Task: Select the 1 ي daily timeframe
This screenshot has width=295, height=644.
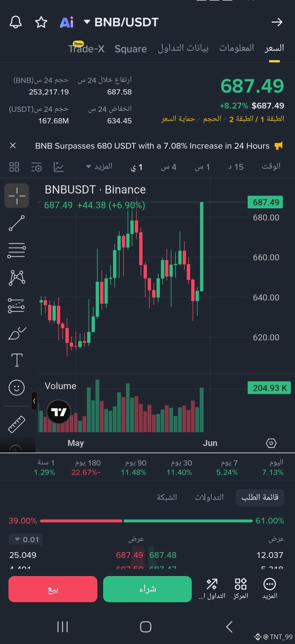Action: (x=136, y=167)
